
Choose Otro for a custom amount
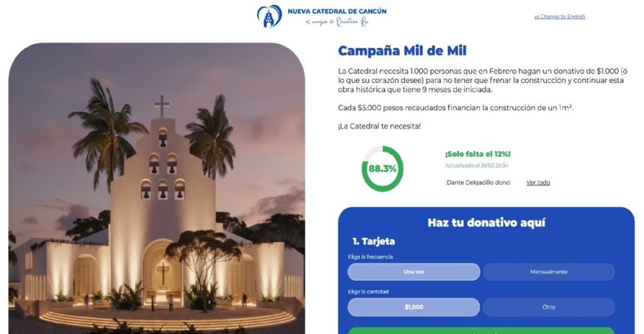coord(548,307)
